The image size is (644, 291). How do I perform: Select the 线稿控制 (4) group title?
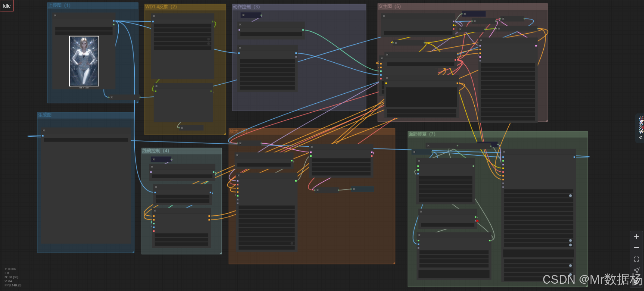(x=155, y=151)
